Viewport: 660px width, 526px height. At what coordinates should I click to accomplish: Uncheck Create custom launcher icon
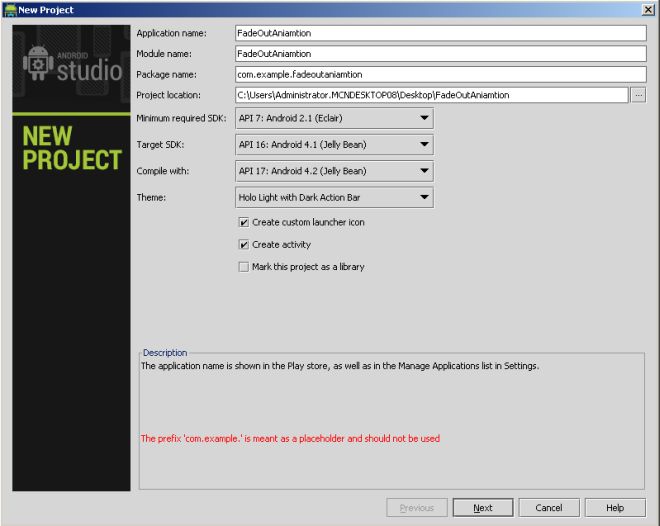pos(243,222)
